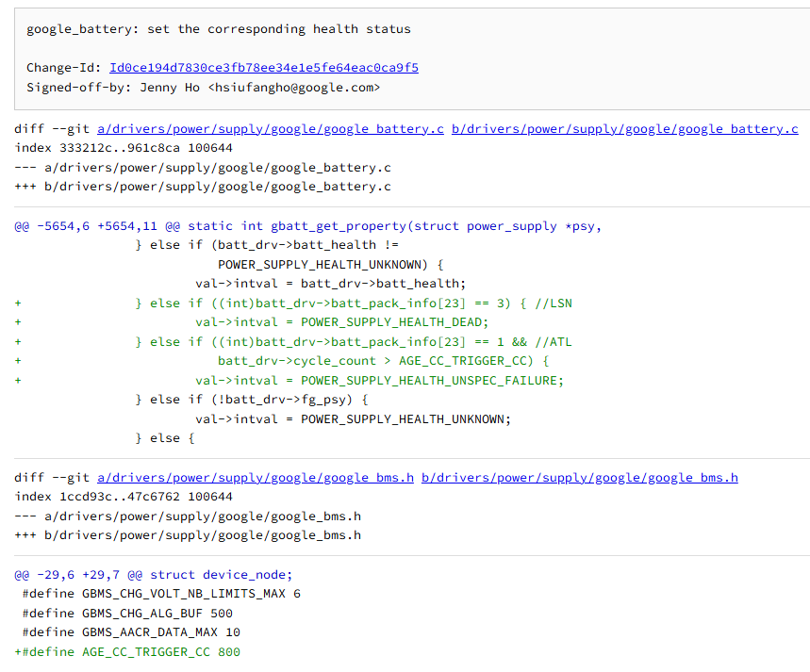810x672 pixels.
Task: Click the commit title about health status
Action: [219, 29]
